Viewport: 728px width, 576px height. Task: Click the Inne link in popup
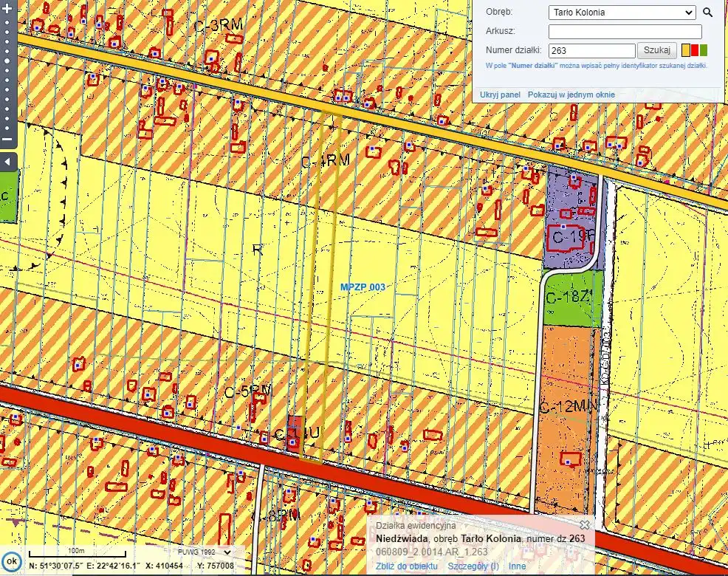pos(517,566)
